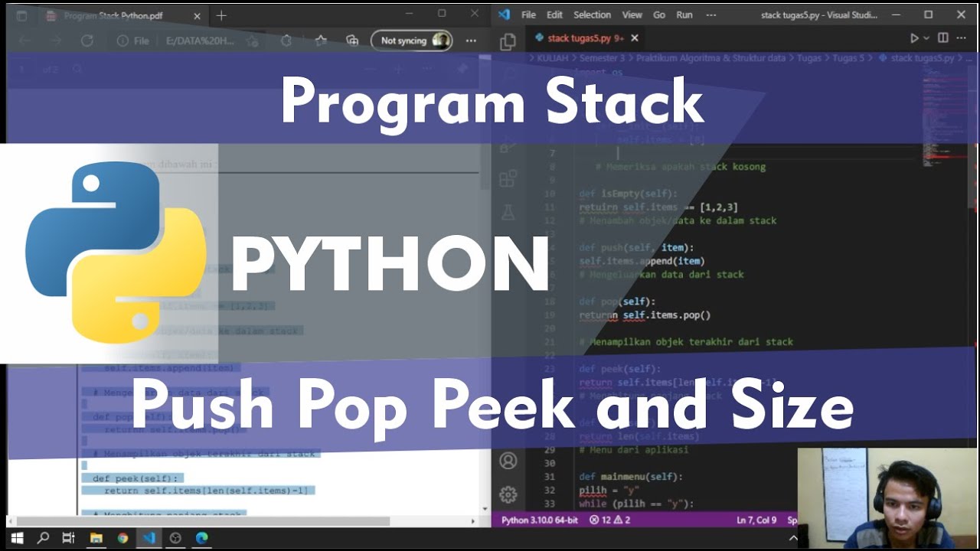Screen dimensions: 980x551
Task: Open Edge Settings and more menu
Action: pyautogui.click(x=471, y=41)
